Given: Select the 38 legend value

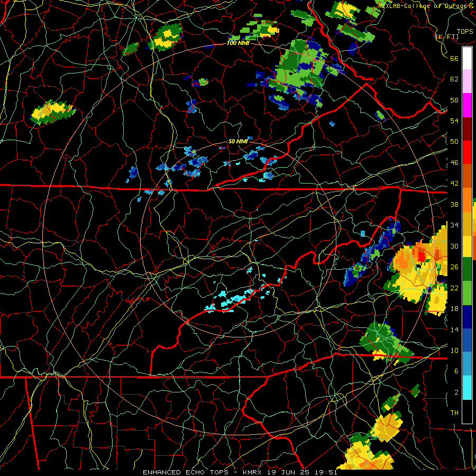Looking at the screenshot, I should point(454,204).
